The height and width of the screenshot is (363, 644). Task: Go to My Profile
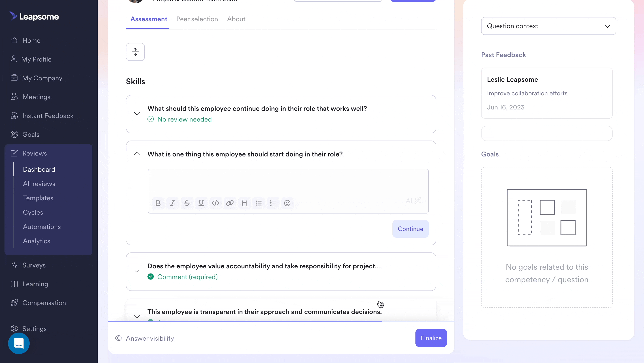coord(31,59)
